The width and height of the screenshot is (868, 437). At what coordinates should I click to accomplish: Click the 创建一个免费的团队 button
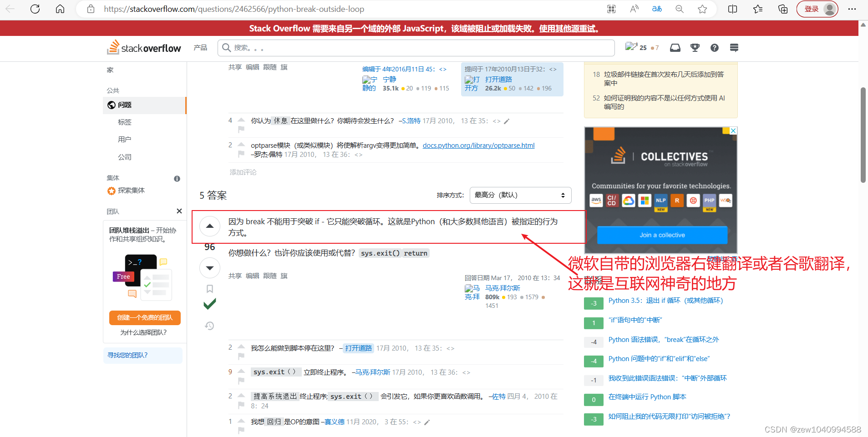pyautogui.click(x=144, y=317)
